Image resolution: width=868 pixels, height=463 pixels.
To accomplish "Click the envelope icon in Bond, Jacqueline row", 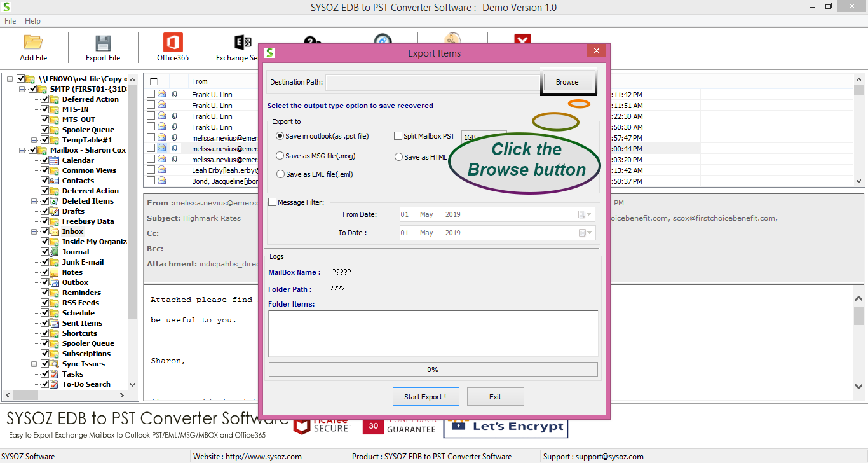I will 161,181.
